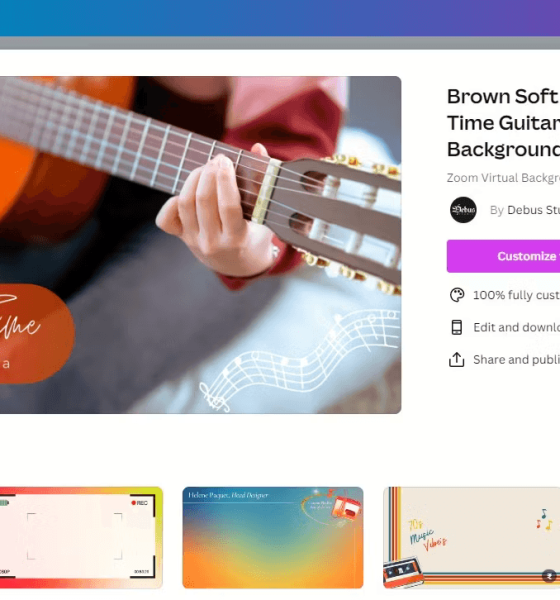Screen dimensions: 560x600
Task: Select the Zoom Virtual Background category text
Action: click(x=503, y=178)
